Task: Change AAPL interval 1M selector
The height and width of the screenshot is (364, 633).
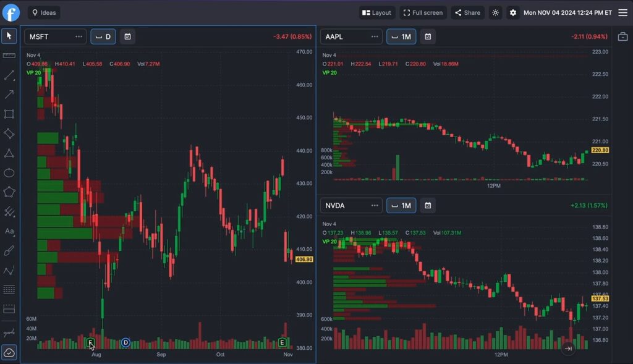Action: (401, 36)
